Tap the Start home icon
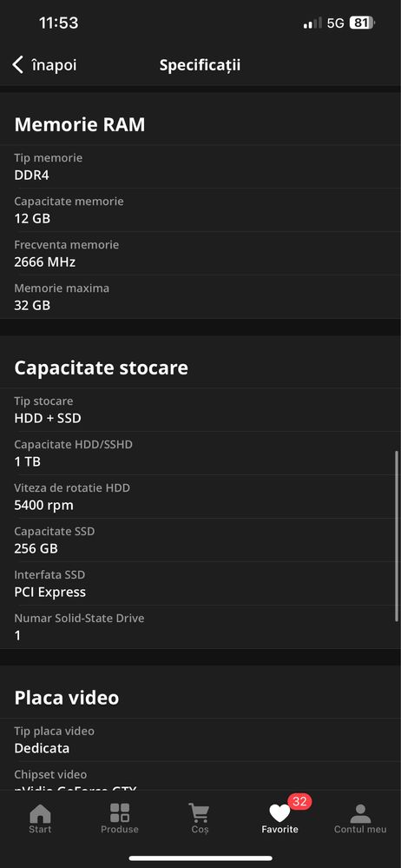Screen dimensions: 401x868 tap(40, 813)
